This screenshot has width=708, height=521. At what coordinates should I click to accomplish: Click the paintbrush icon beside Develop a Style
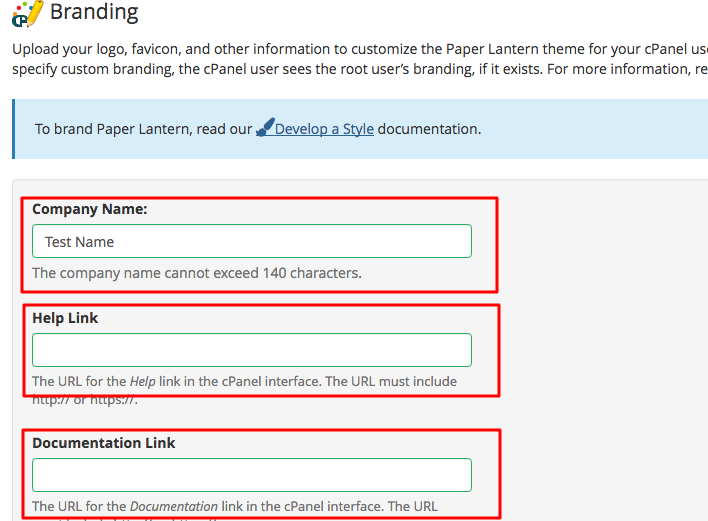coord(265,128)
